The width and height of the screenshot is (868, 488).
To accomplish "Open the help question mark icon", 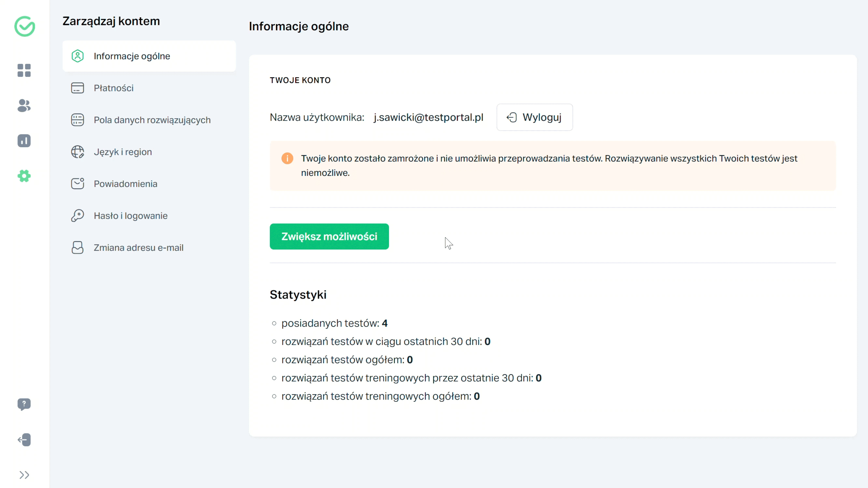I will pos(24,404).
